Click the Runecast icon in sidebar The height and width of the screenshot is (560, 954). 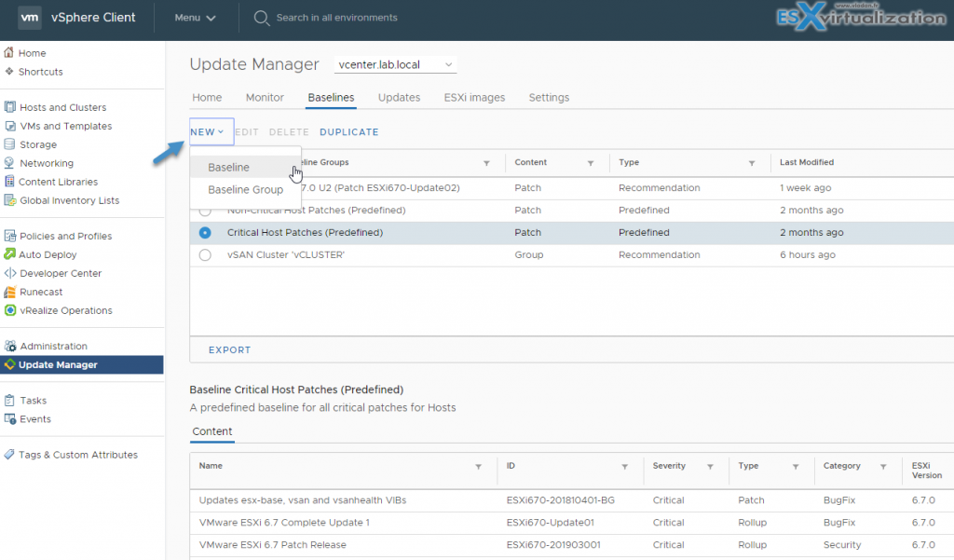10,292
